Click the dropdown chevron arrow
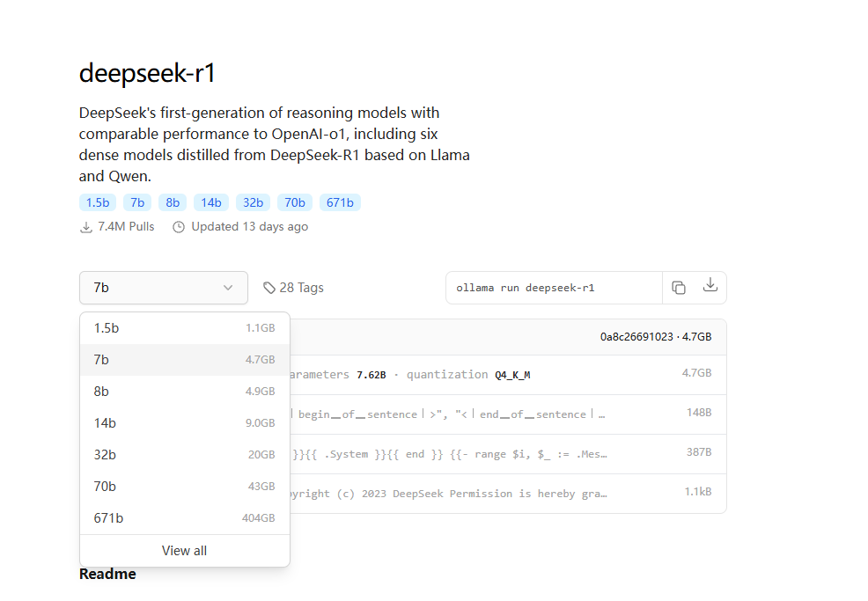868x601 pixels. coord(228,288)
